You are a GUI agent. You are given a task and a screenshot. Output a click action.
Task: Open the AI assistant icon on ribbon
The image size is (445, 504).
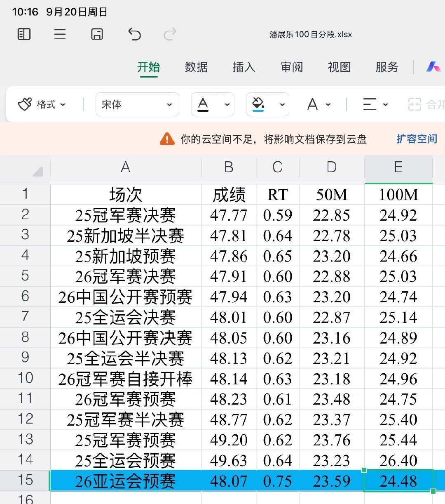(433, 67)
